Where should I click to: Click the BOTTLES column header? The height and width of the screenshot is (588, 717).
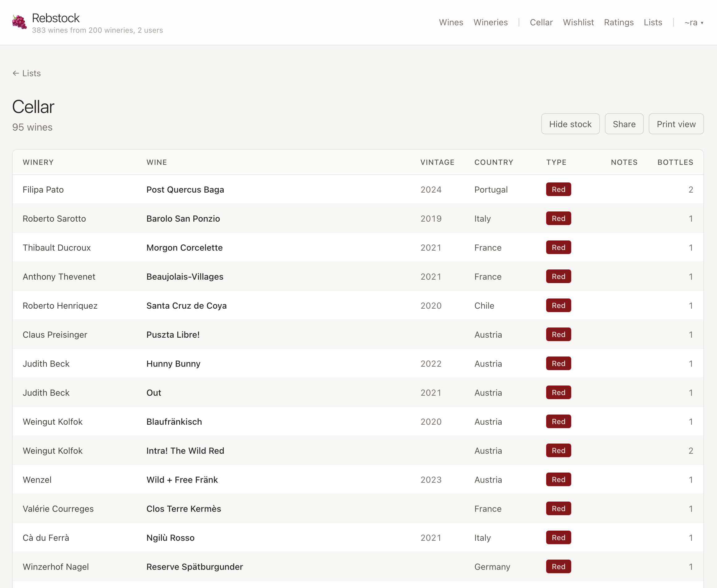675,162
